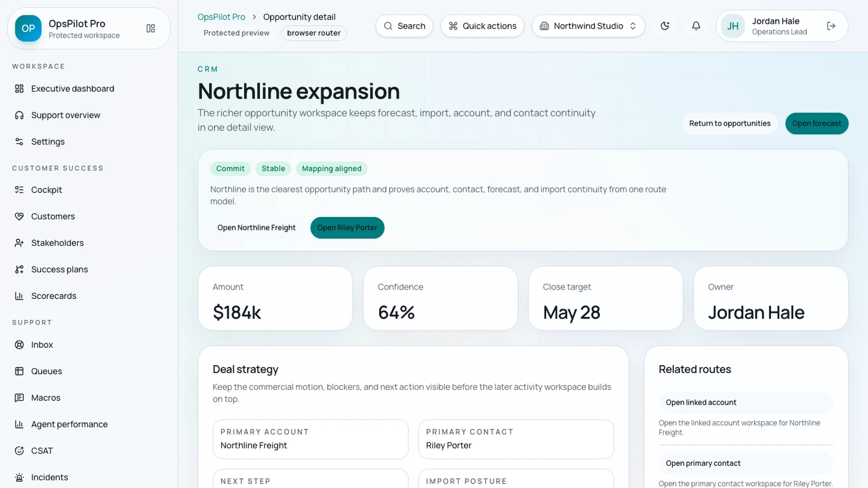Click the sign out arrow icon

(831, 26)
